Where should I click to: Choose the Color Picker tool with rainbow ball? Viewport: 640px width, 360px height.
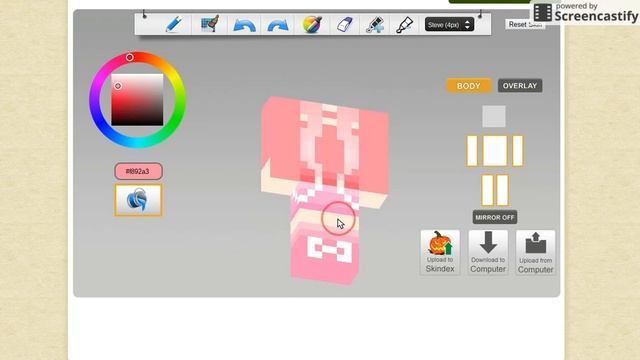(x=312, y=24)
